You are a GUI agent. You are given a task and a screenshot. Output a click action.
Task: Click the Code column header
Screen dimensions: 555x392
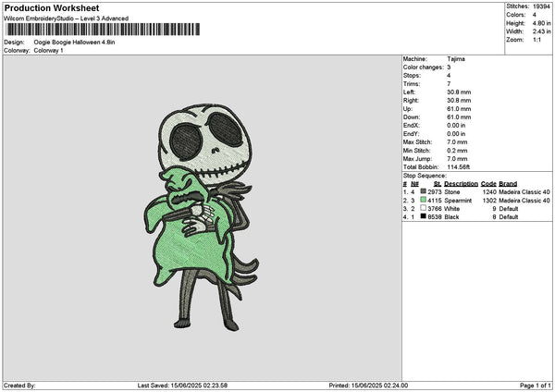pos(488,184)
